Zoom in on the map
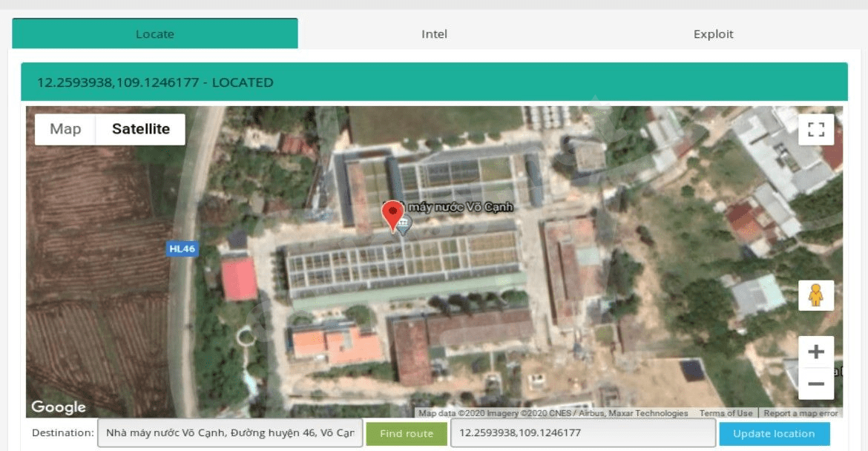The height and width of the screenshot is (451, 868). pyautogui.click(x=816, y=352)
